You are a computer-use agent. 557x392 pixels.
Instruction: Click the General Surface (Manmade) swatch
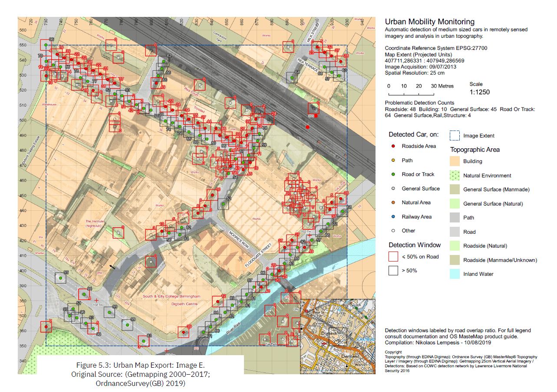455,189
